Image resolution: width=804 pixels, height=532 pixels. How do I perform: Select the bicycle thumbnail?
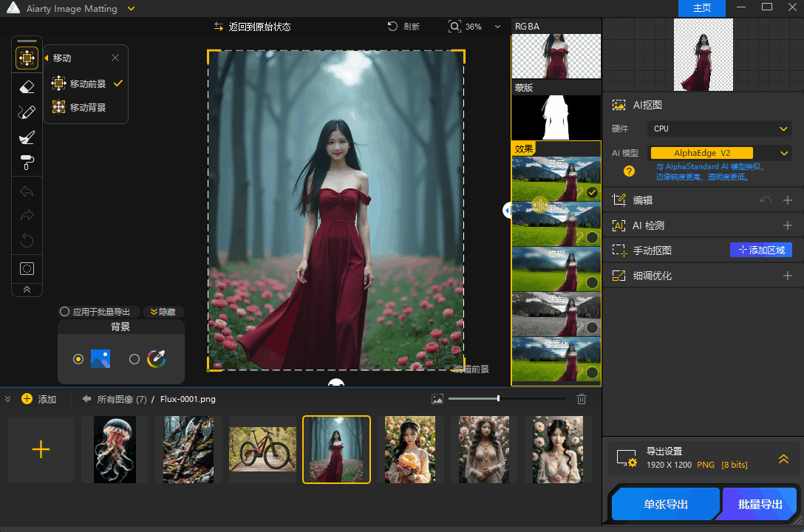coord(262,449)
